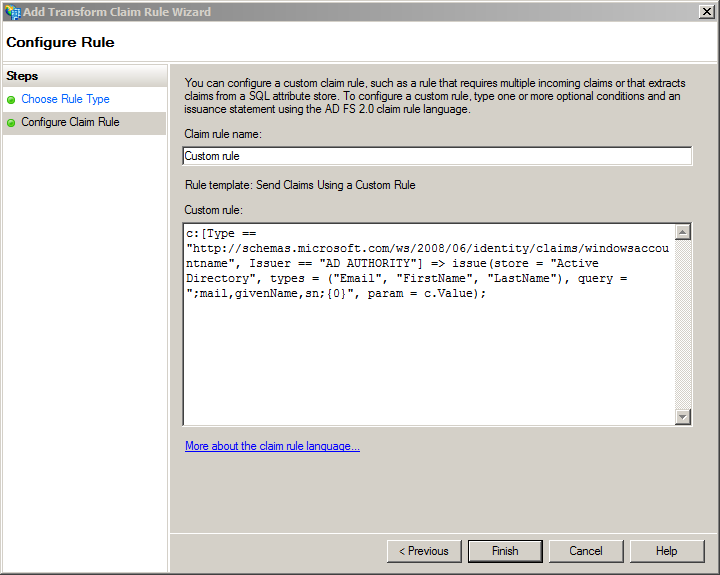Screen dimensions: 720x575
Task: Click green bullet beside Configure Claim Rule
Action: click(11, 123)
